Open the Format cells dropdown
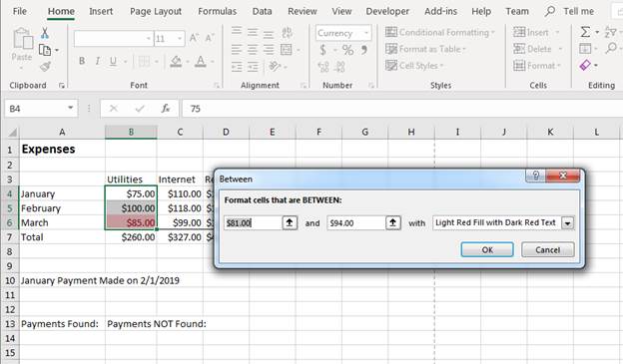 pyautogui.click(x=537, y=66)
